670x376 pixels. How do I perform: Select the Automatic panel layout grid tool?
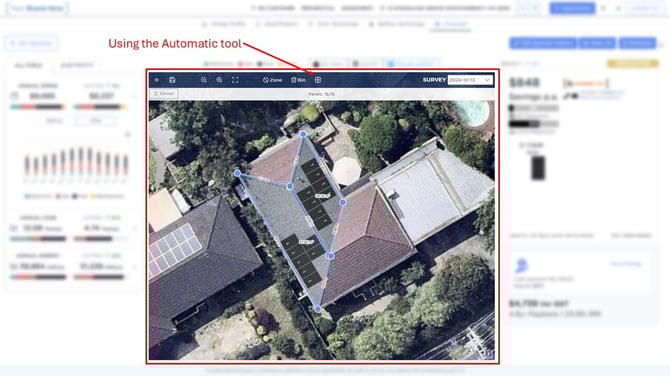point(317,80)
